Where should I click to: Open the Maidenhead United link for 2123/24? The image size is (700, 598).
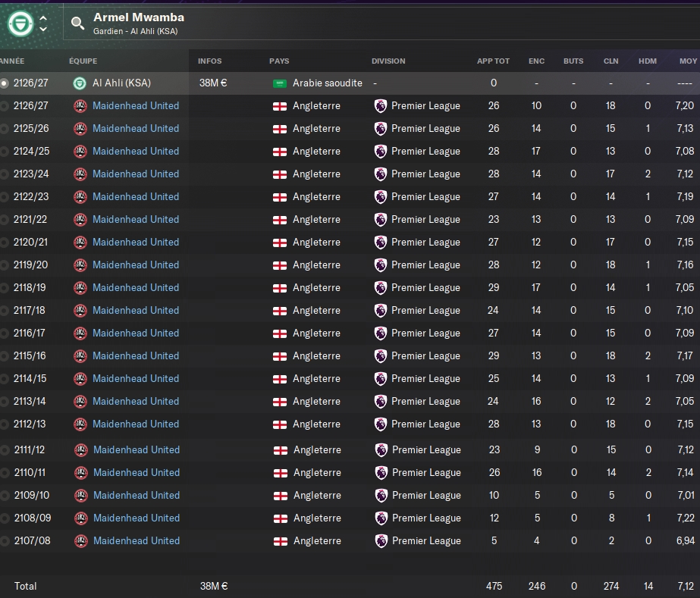click(x=136, y=174)
